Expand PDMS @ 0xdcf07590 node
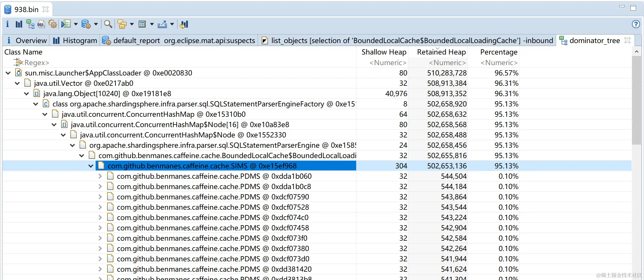The image size is (644, 280). pos(100,197)
